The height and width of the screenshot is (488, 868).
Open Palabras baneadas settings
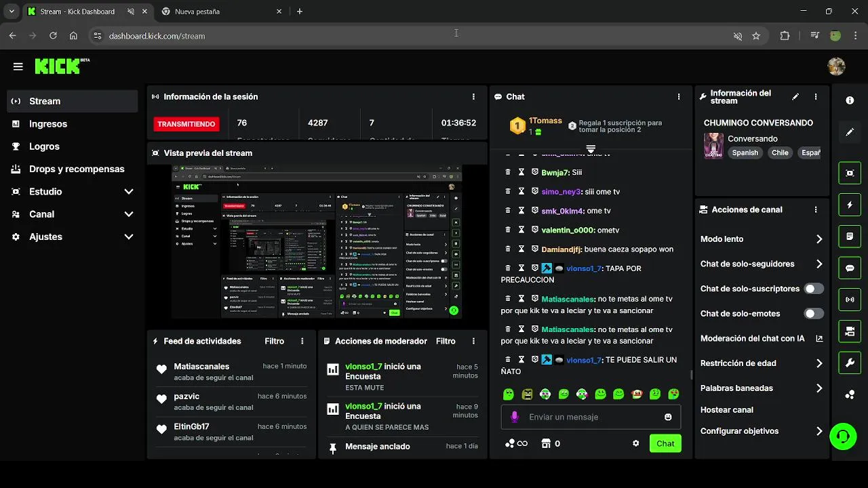tap(762, 388)
